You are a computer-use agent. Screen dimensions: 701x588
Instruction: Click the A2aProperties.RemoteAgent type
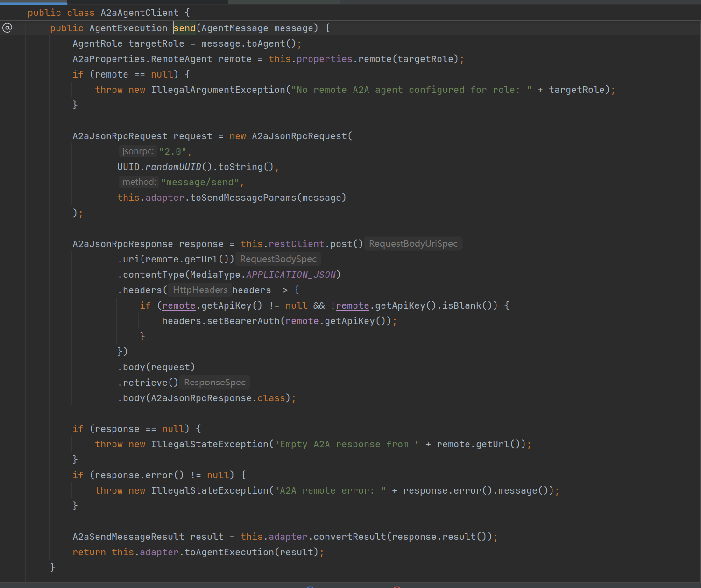pyautogui.click(x=142, y=59)
